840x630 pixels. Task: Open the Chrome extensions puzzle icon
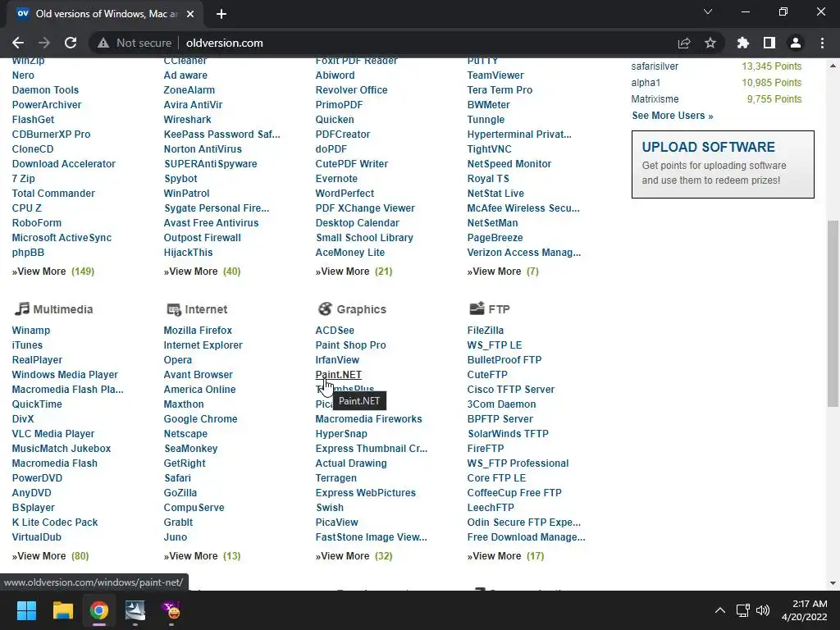click(743, 43)
